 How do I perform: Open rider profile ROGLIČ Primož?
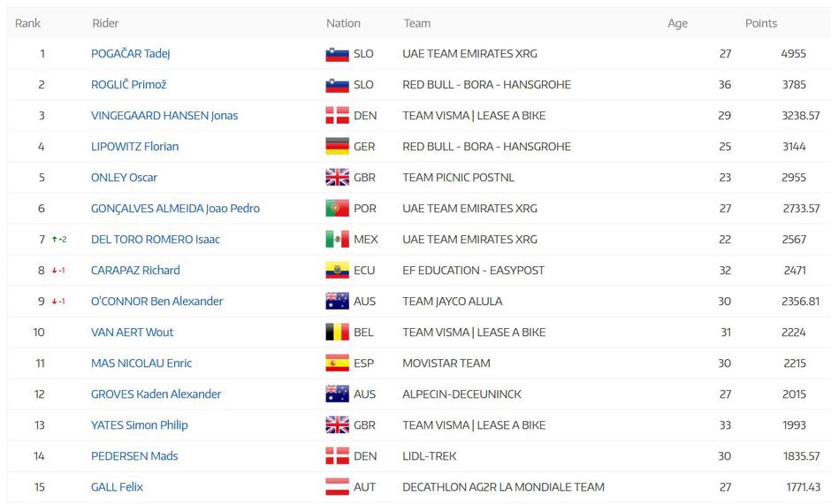pos(128,85)
